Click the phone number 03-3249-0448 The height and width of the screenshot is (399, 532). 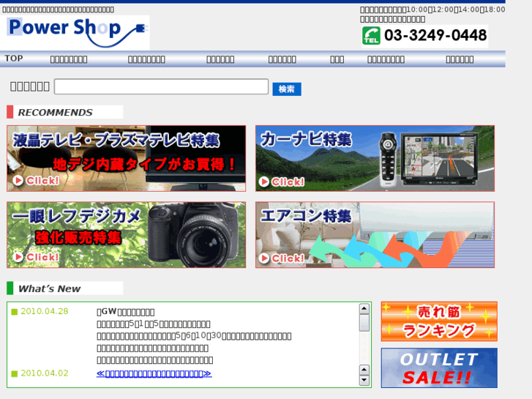pos(435,35)
